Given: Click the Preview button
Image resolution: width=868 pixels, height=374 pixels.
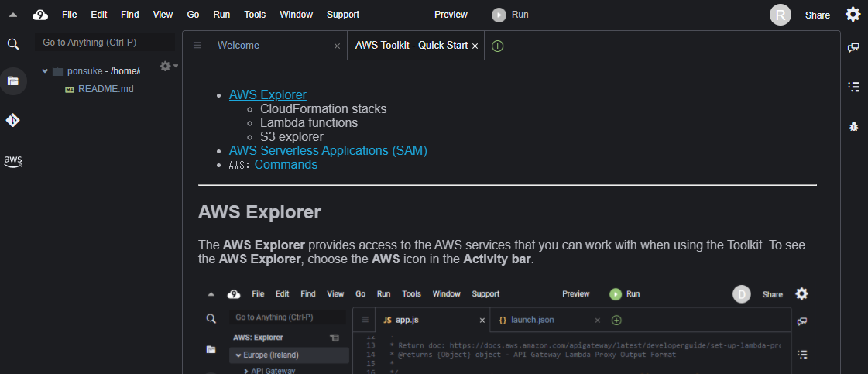Looking at the screenshot, I should click(x=451, y=15).
